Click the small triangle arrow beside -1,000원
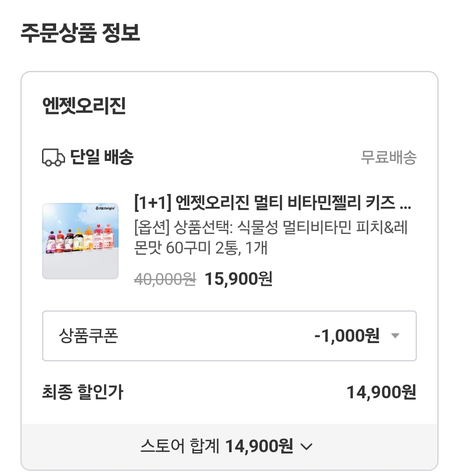 pyautogui.click(x=395, y=336)
